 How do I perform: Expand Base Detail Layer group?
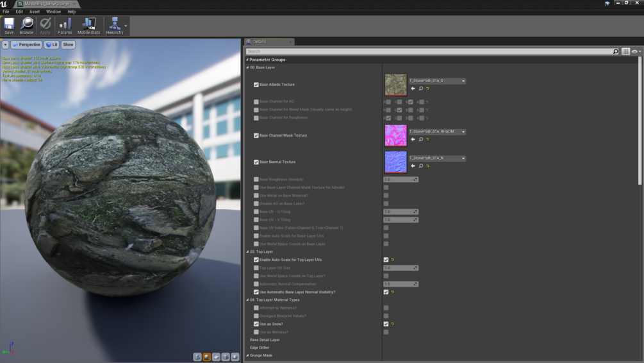(265, 340)
